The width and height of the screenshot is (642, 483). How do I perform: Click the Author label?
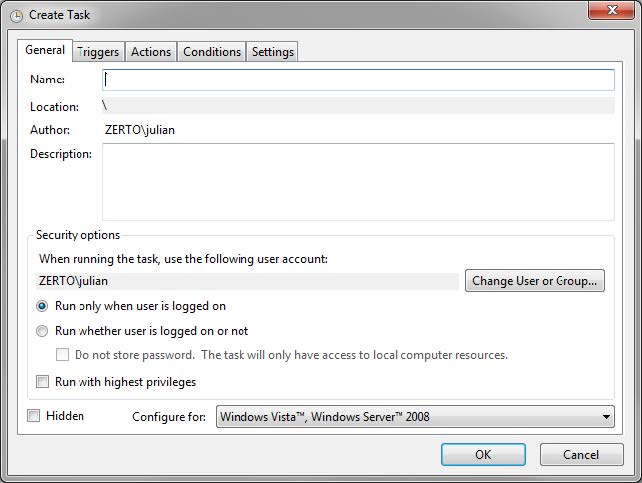(x=50, y=130)
